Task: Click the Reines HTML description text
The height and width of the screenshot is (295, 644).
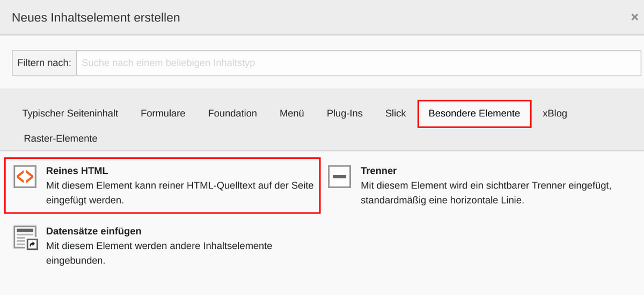Action: click(x=180, y=193)
